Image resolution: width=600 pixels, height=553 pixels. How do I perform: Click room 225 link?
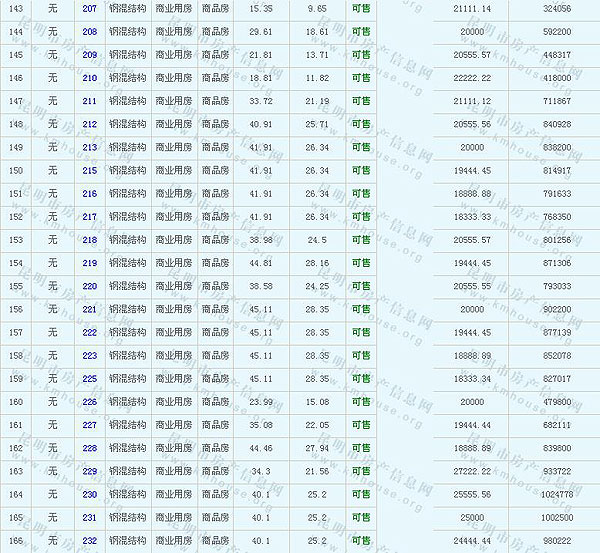coord(90,379)
